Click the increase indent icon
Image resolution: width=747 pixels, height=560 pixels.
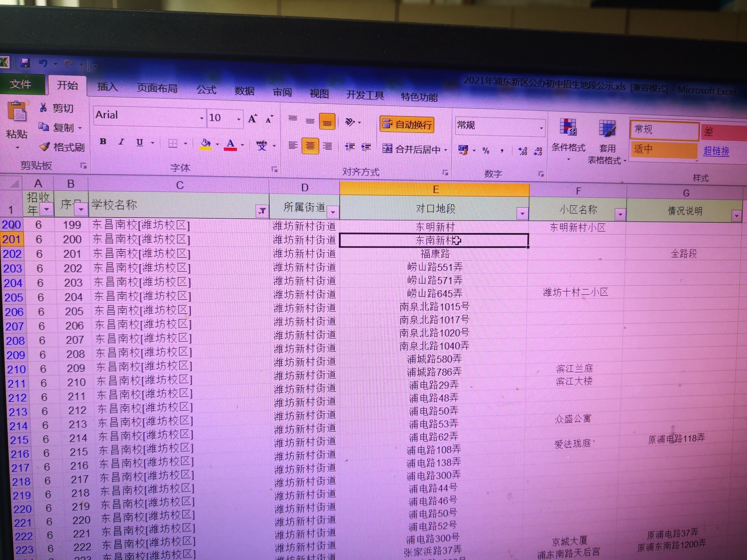[366, 147]
